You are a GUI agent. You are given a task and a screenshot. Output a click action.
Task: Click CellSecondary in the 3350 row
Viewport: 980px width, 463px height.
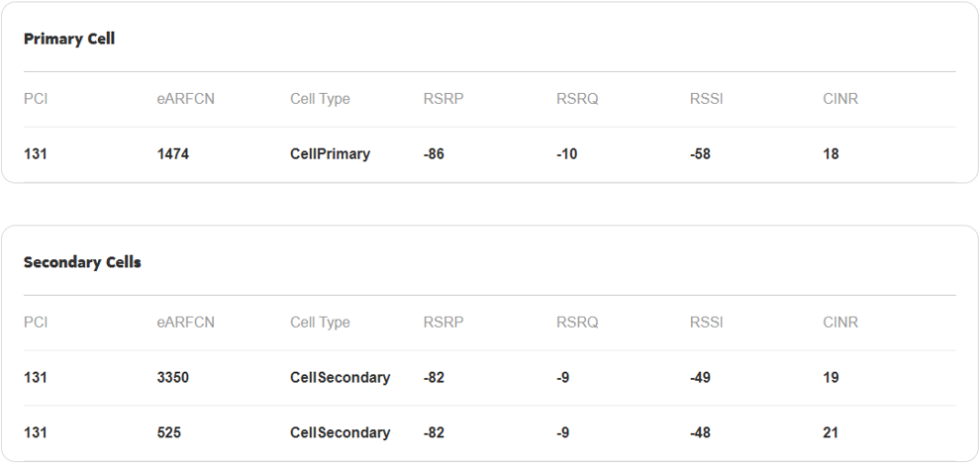pyautogui.click(x=340, y=377)
